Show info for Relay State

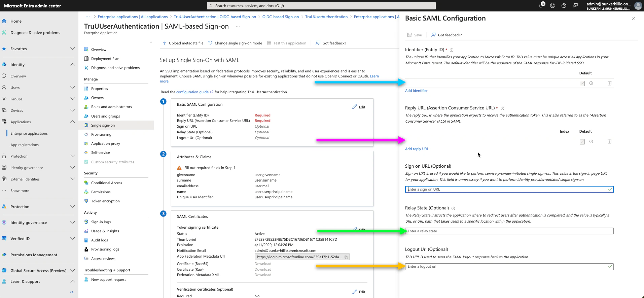[x=453, y=208]
